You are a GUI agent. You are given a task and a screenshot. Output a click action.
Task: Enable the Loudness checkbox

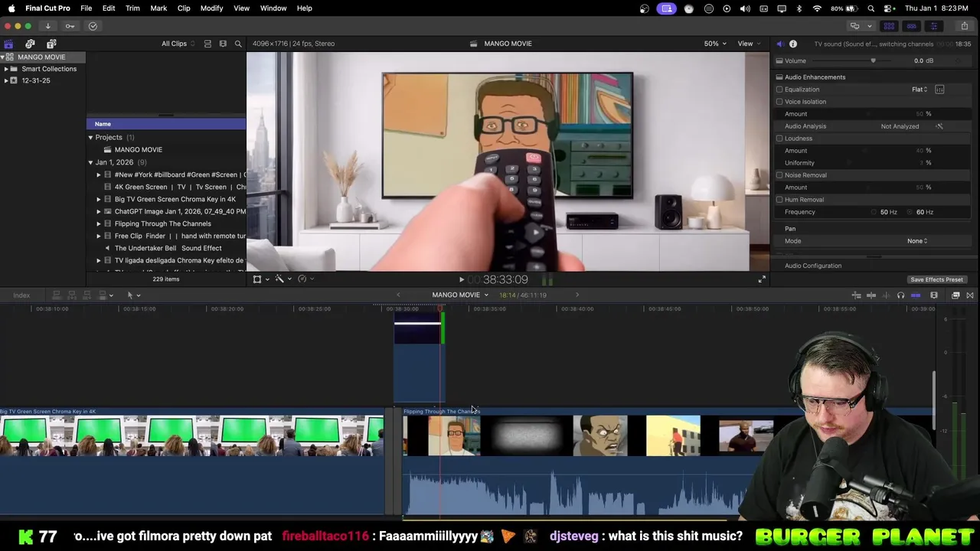coord(779,139)
